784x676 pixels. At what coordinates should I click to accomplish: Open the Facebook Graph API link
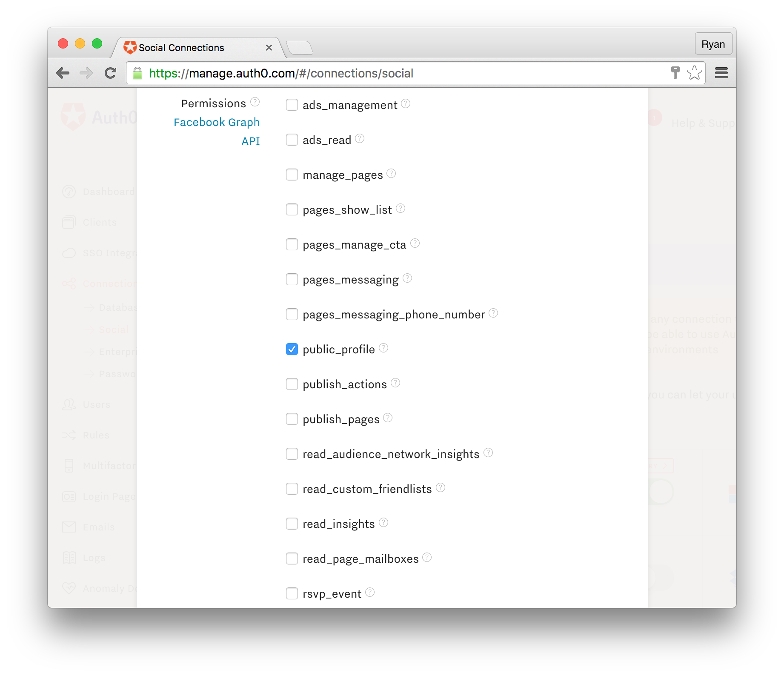click(217, 132)
